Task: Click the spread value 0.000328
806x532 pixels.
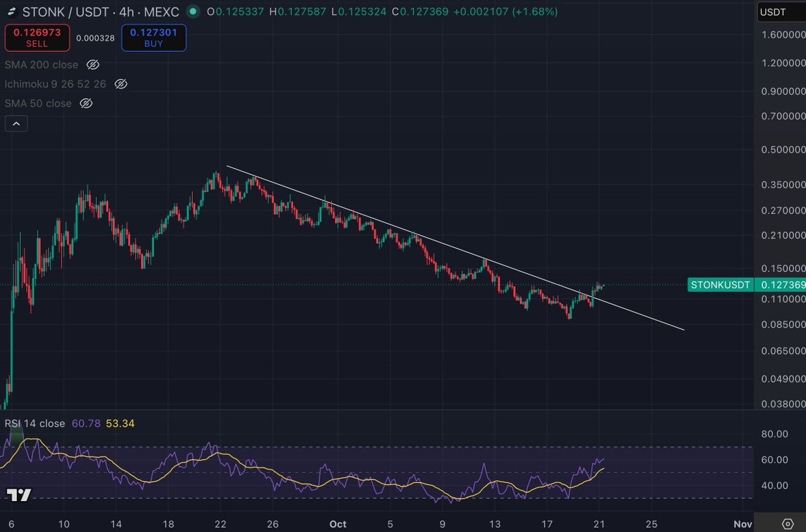Action: (x=95, y=38)
